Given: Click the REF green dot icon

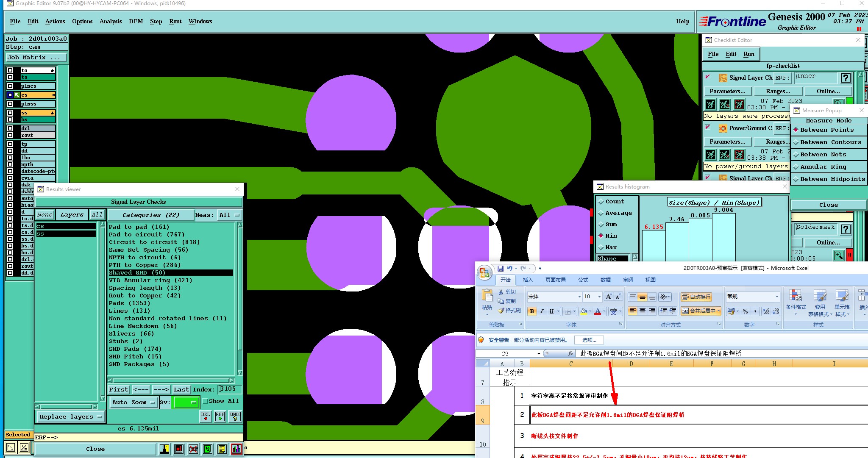Looking at the screenshot, I should (x=220, y=416).
